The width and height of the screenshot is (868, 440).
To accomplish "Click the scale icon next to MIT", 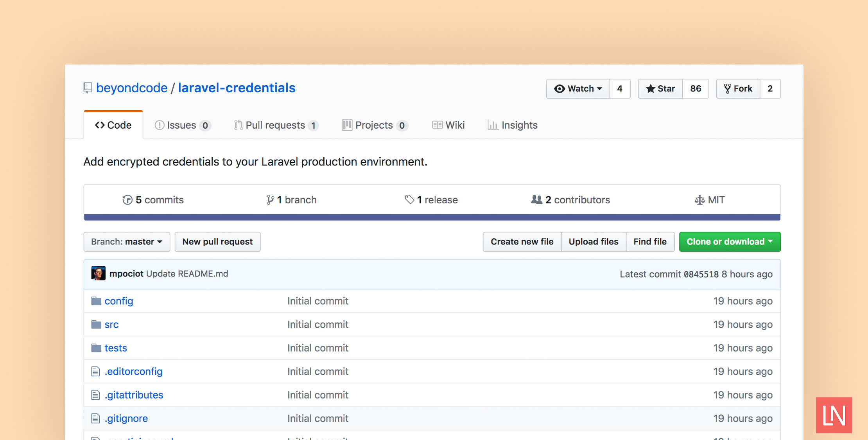I will [x=699, y=200].
